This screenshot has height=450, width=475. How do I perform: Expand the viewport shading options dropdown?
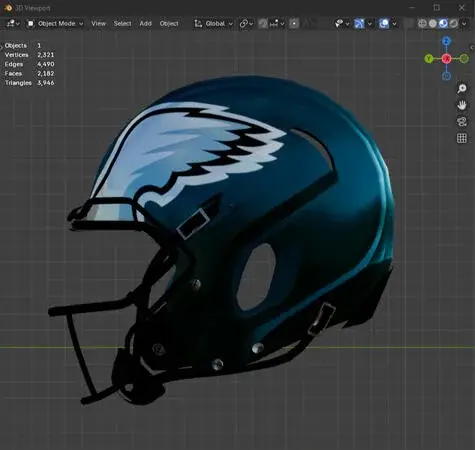coord(464,24)
